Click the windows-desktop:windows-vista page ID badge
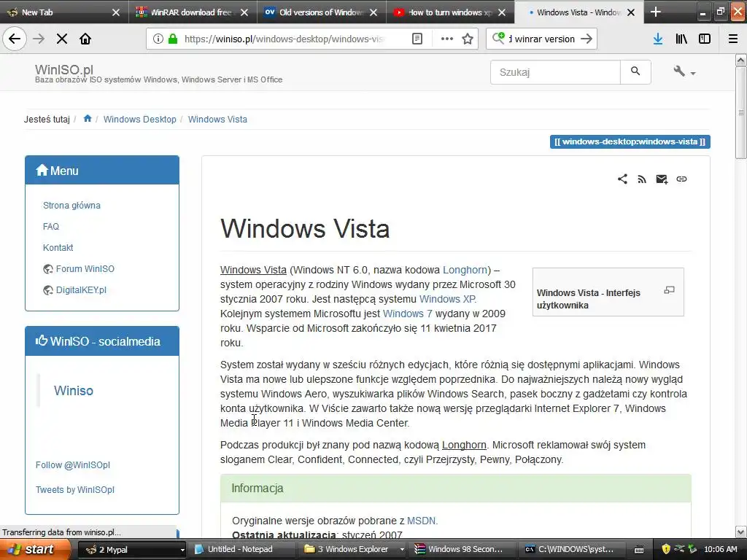Screen dimensions: 747x560 pyautogui.click(x=630, y=142)
